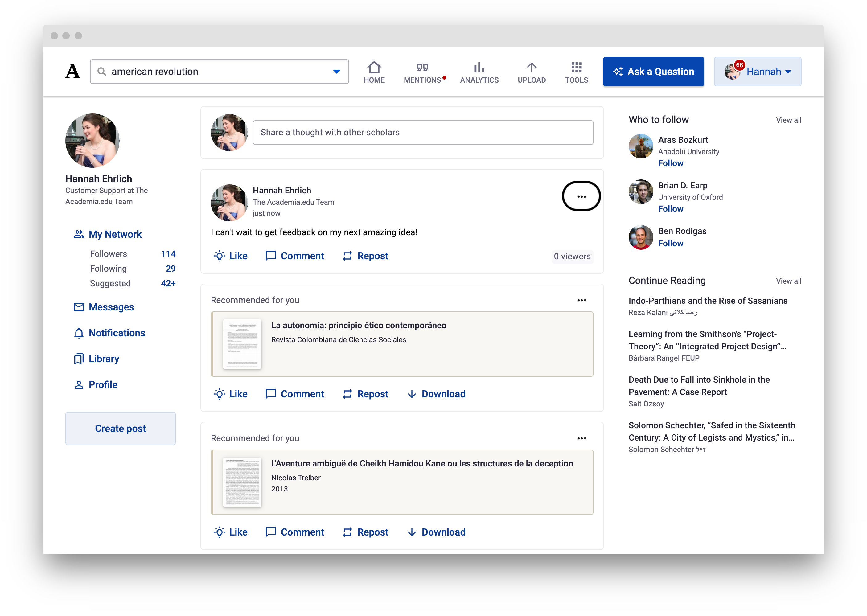Open options menu on Hannah's post

581,196
